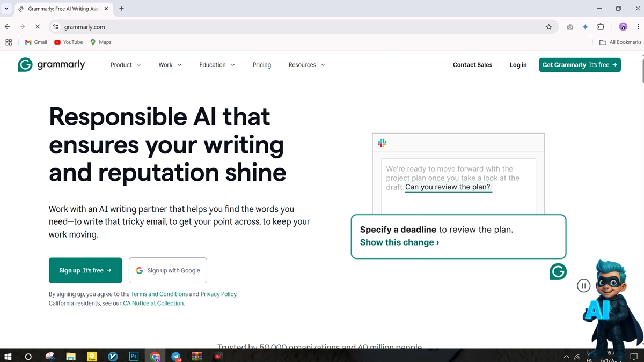The width and height of the screenshot is (644, 362).
Task: Expand the Resources dropdown menu
Action: [307, 65]
